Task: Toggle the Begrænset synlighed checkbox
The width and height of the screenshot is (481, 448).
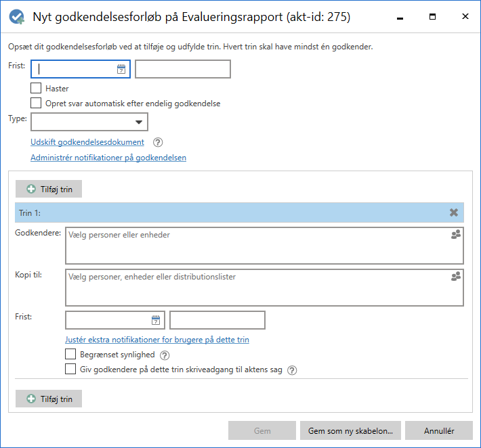Action: click(x=70, y=354)
